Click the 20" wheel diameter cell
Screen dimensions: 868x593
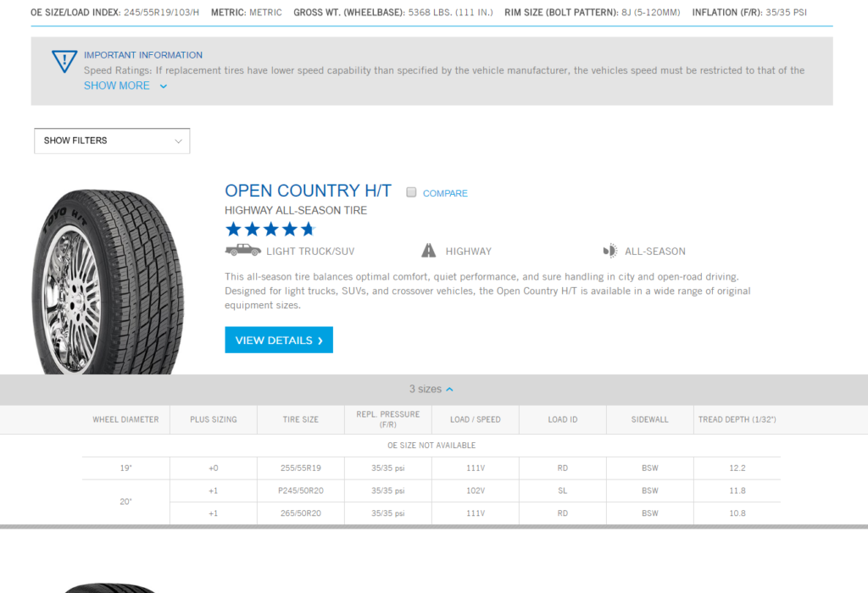coord(125,502)
